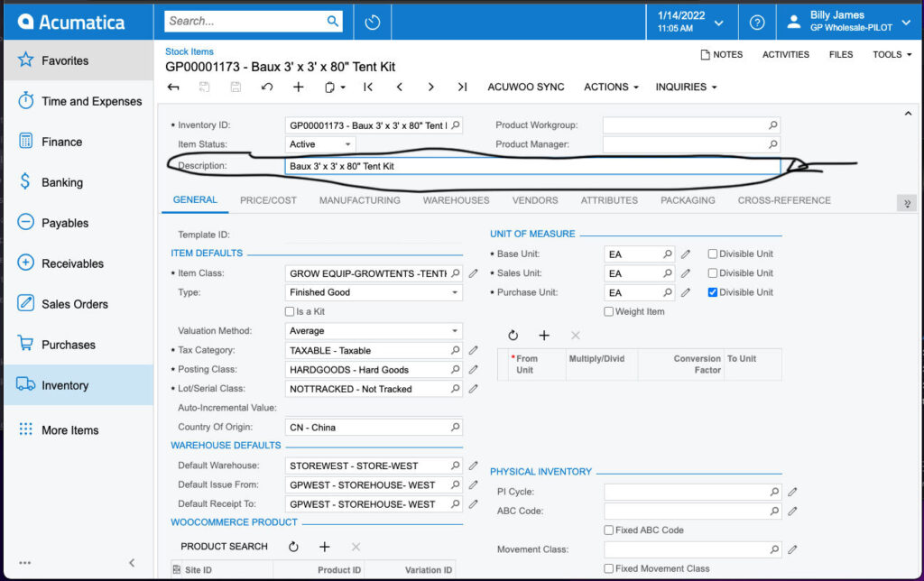Click into the Search field
924x581 pixels.
point(246,22)
